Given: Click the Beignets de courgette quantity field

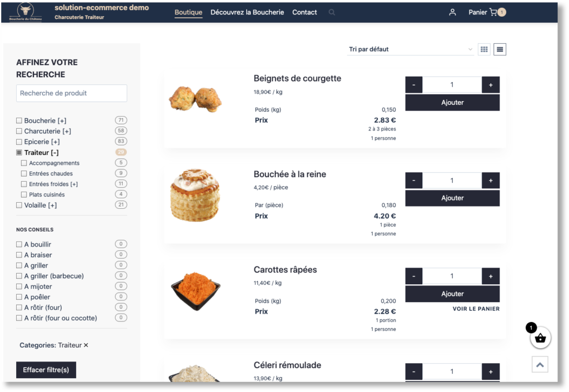Looking at the screenshot, I should click(452, 85).
